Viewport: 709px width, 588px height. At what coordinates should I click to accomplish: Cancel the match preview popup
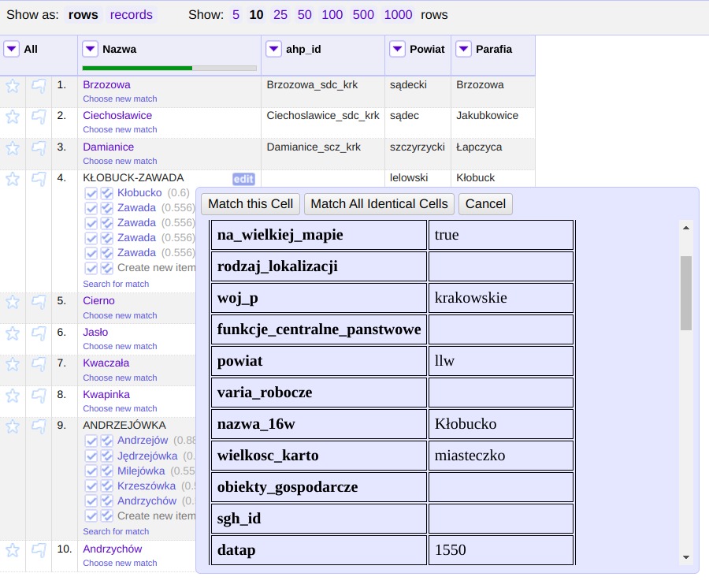click(485, 204)
